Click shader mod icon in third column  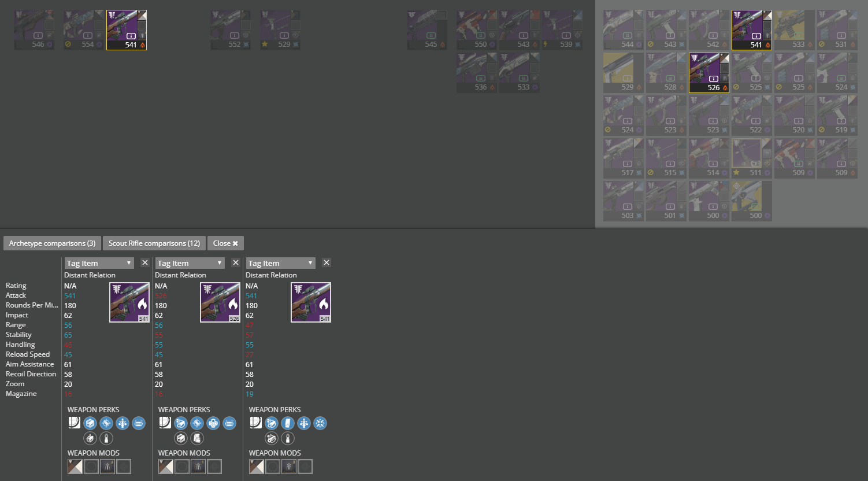[257, 467]
